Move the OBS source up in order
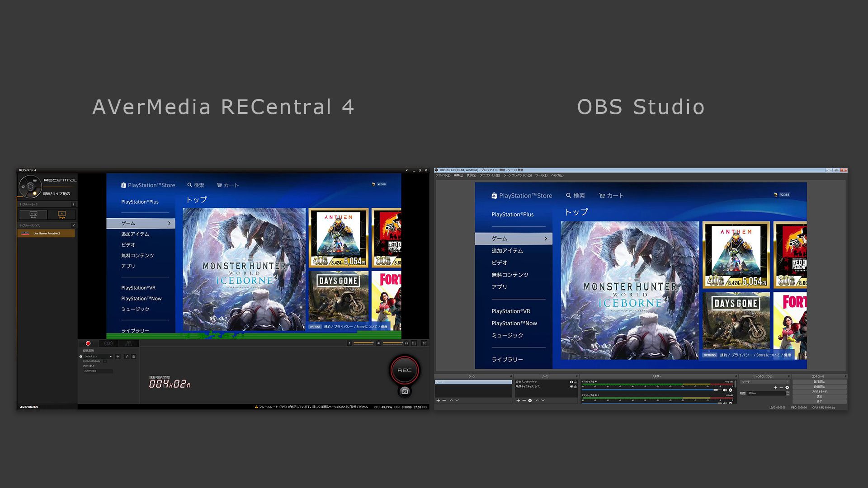The image size is (868, 488). click(537, 400)
